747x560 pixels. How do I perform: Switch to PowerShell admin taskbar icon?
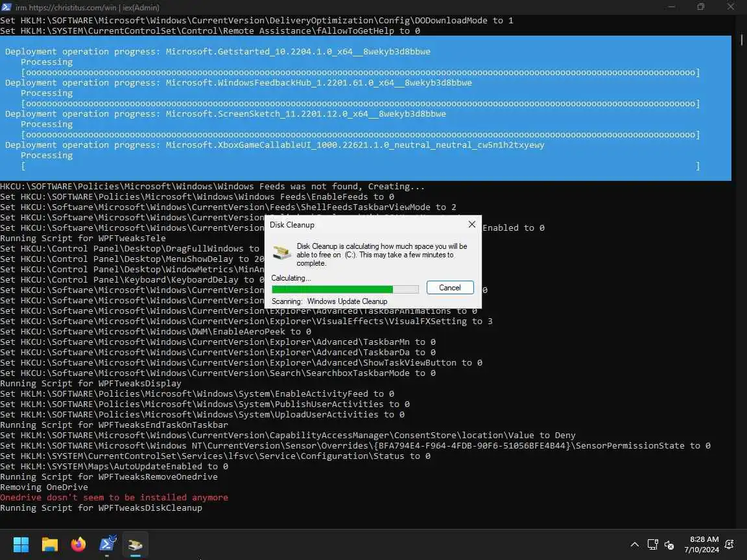[107, 544]
